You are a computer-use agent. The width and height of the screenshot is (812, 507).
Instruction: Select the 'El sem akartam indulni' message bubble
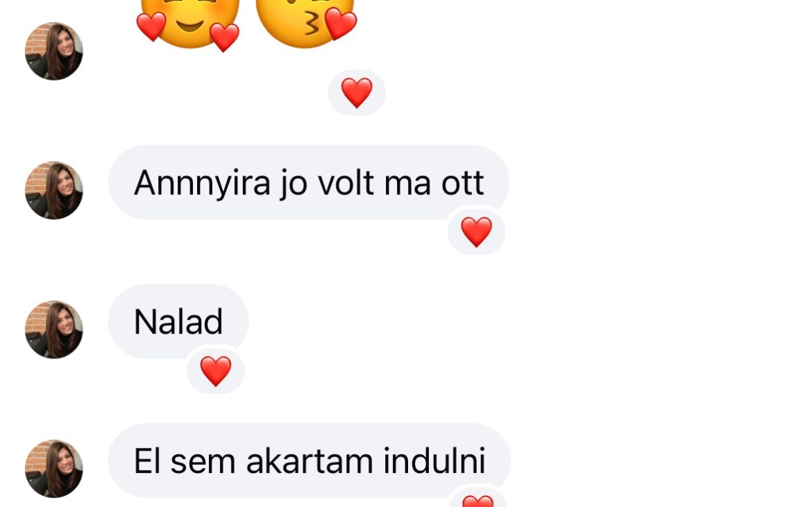point(309,461)
